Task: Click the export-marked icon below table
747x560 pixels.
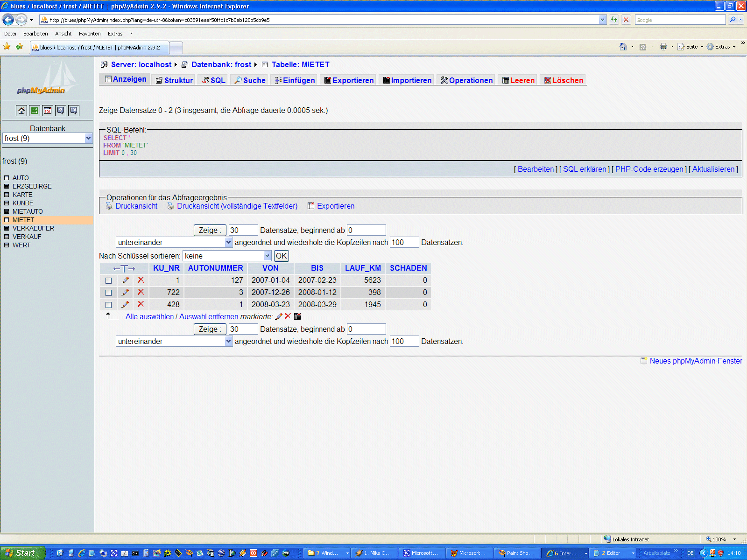Action: pyautogui.click(x=297, y=316)
